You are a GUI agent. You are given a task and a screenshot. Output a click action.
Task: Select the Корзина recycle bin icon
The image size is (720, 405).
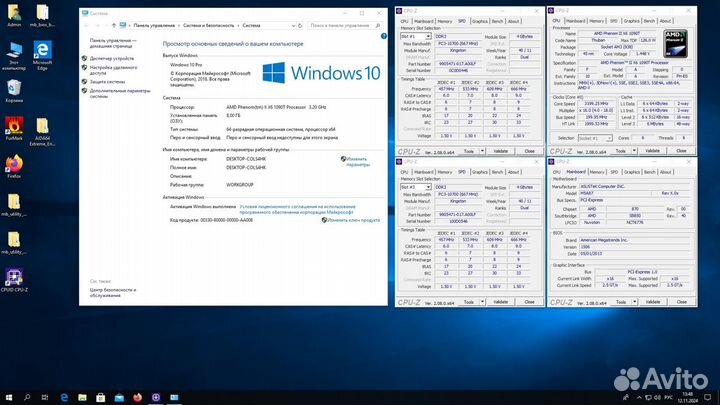14,90
